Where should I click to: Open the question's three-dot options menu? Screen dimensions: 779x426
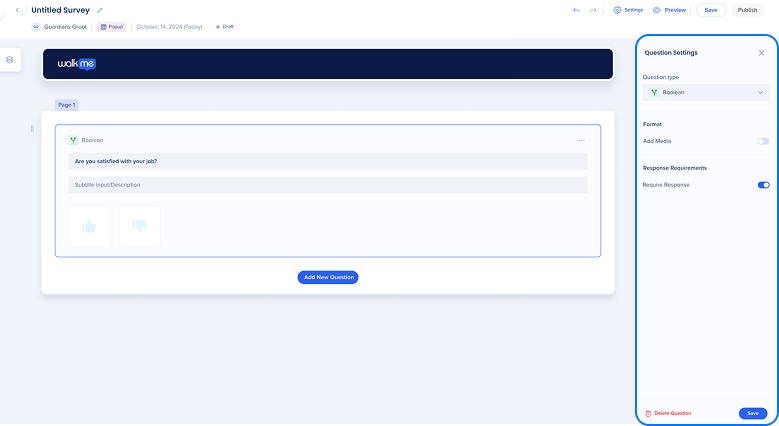(x=581, y=140)
